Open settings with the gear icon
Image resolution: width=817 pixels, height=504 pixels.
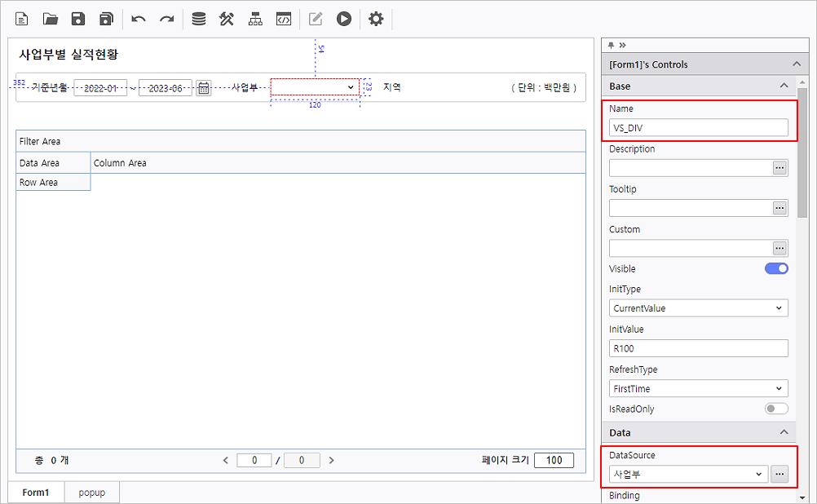(375, 19)
